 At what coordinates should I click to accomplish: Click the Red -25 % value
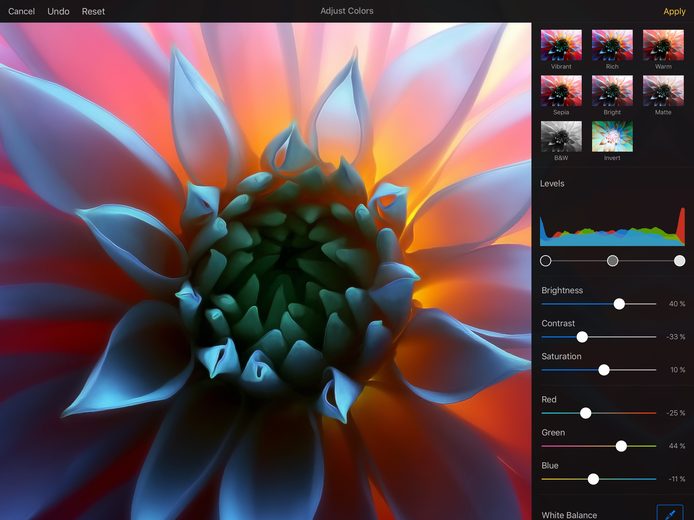(x=675, y=413)
